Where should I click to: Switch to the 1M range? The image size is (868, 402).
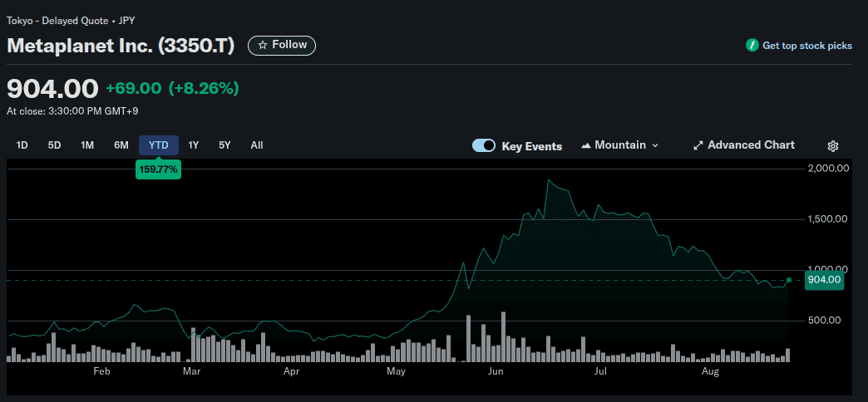pyautogui.click(x=87, y=145)
